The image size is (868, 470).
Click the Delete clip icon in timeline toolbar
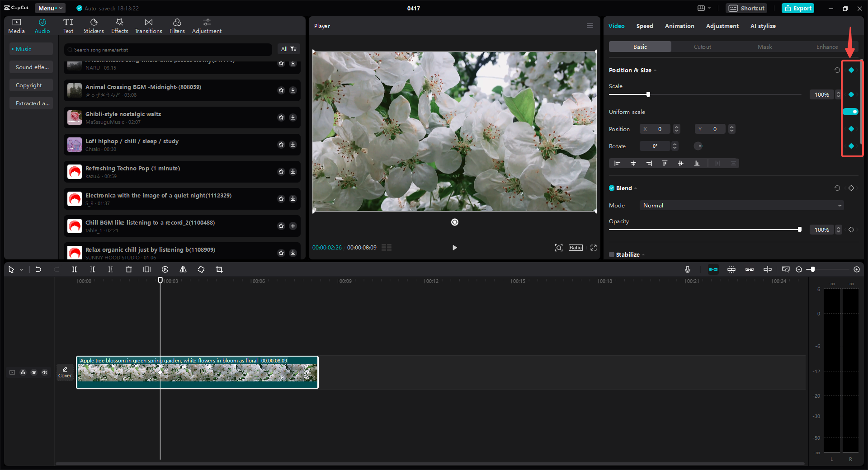point(129,269)
